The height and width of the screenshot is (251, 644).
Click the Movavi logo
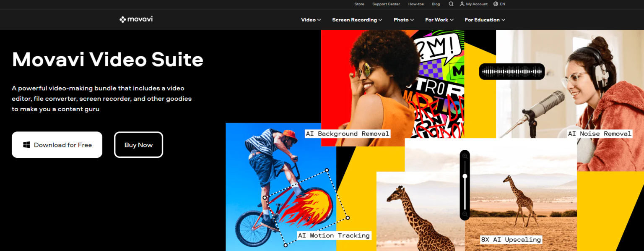point(136,19)
